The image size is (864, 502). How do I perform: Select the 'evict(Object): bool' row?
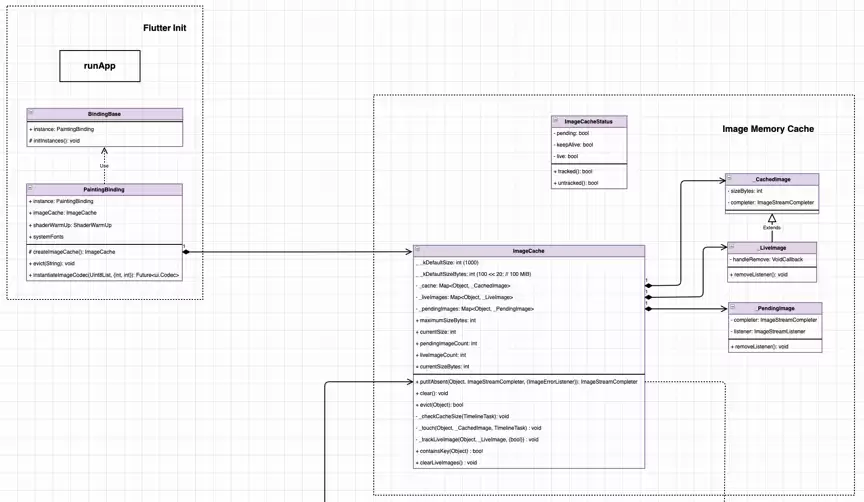click(529, 404)
